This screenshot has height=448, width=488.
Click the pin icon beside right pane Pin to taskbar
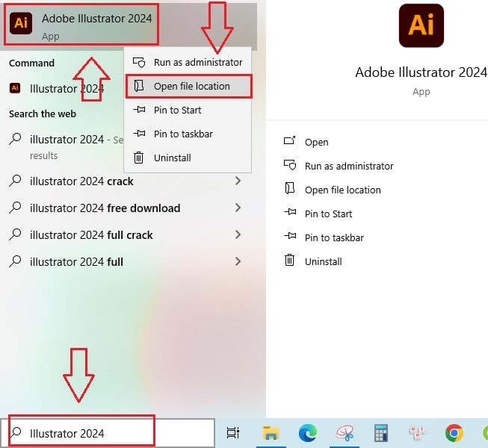[290, 236]
